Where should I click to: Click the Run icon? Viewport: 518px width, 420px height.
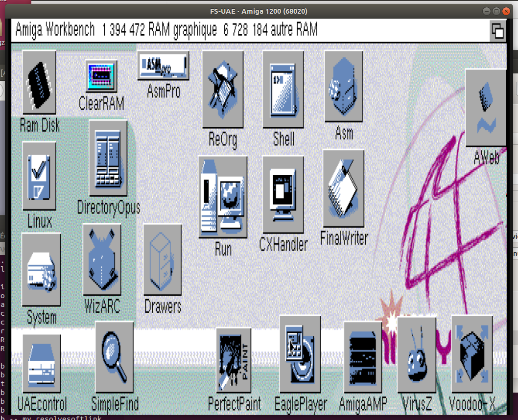223,197
